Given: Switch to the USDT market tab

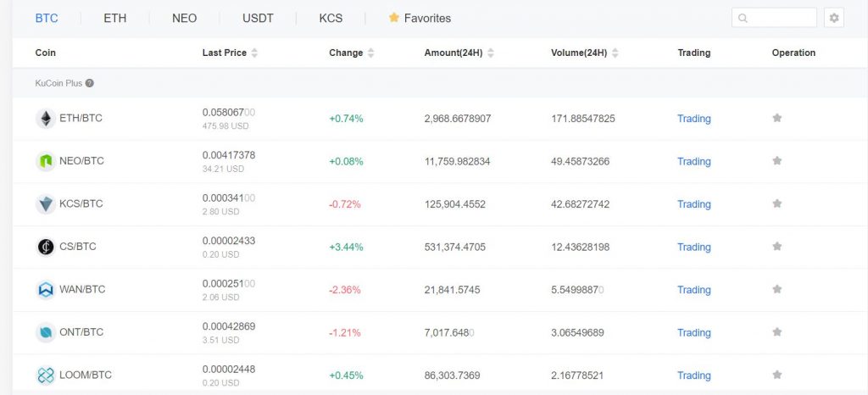Looking at the screenshot, I should tap(258, 19).
